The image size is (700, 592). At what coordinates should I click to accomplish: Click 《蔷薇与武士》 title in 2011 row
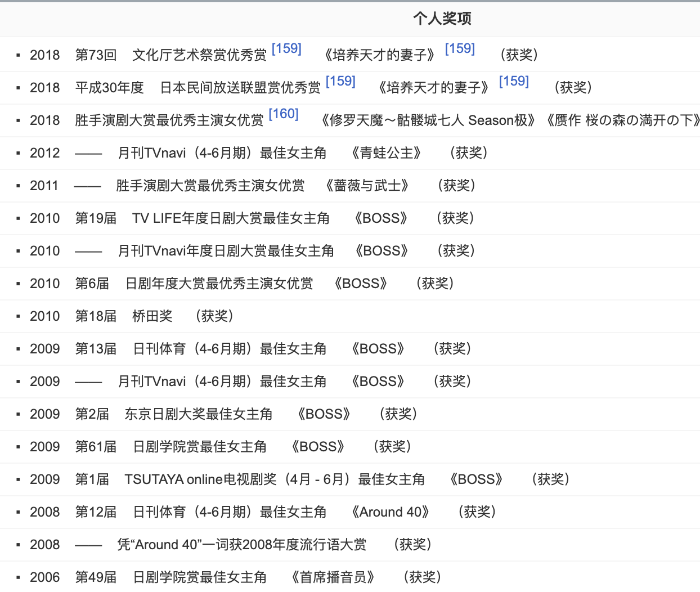(x=367, y=186)
